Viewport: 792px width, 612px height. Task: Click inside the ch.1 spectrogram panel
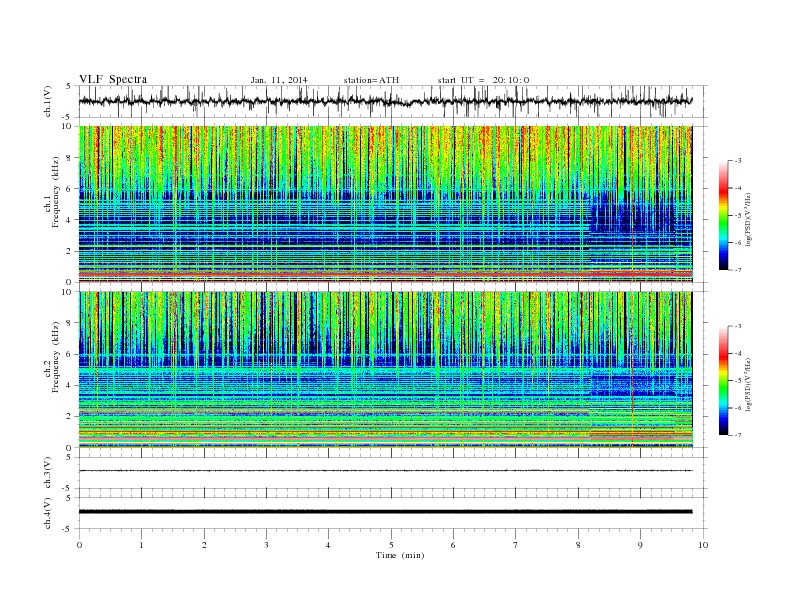pos(385,204)
